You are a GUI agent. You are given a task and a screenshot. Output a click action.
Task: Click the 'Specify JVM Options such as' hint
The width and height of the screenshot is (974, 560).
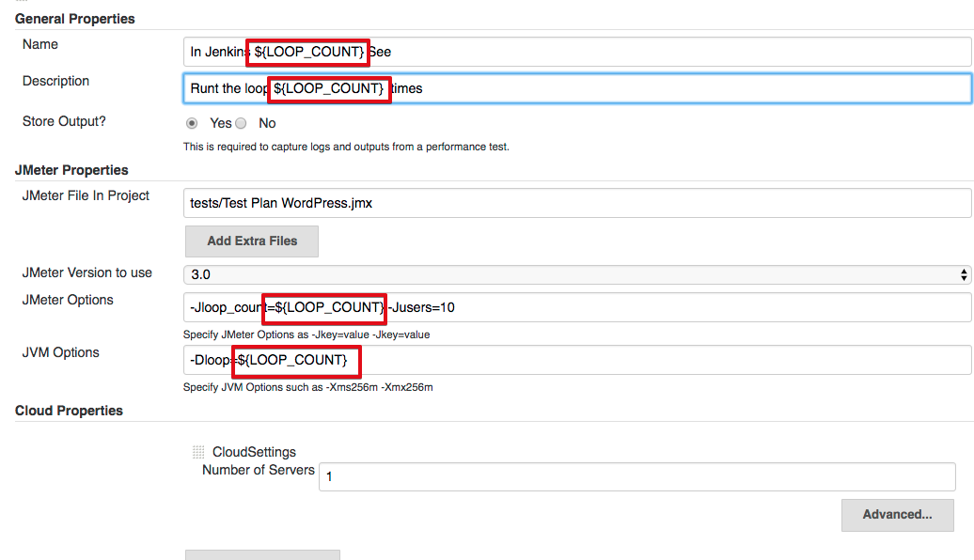308,387
